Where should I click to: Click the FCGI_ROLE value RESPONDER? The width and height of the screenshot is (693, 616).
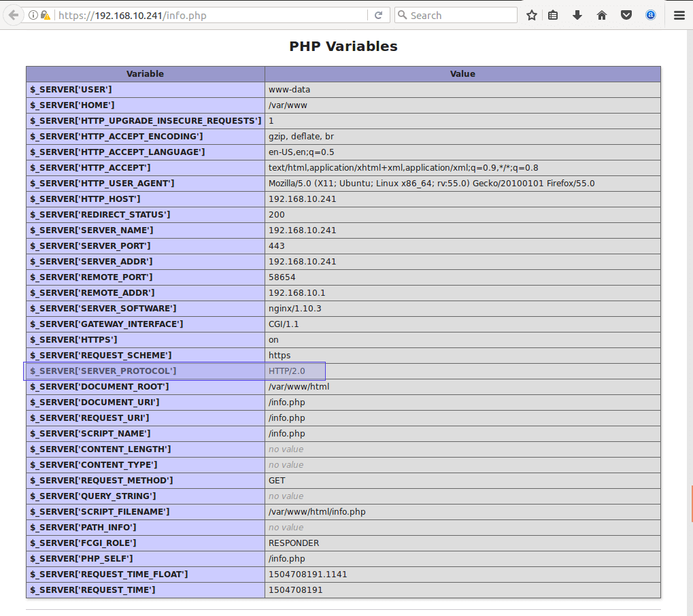coord(294,543)
